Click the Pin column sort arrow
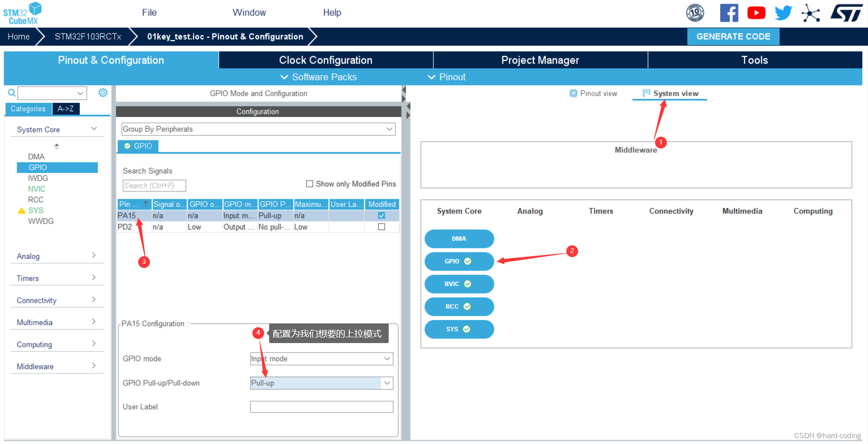This screenshot has height=444, width=868. (145, 203)
